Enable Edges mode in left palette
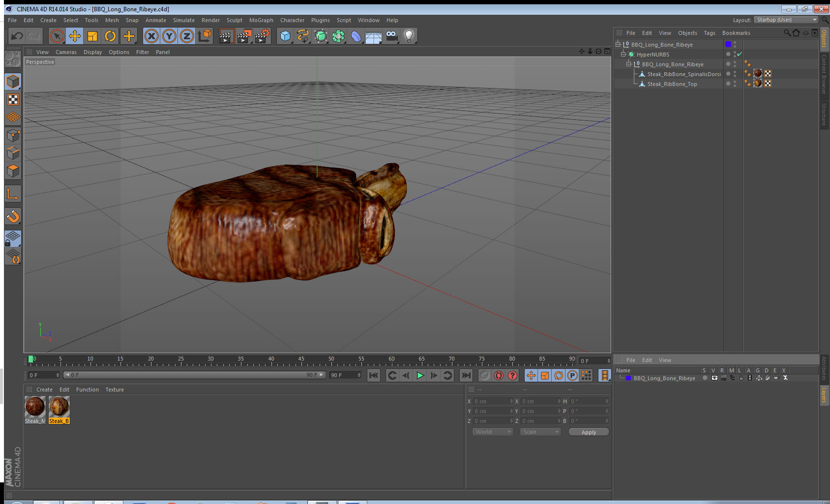Viewport: 830px width, 504px height. point(13,153)
